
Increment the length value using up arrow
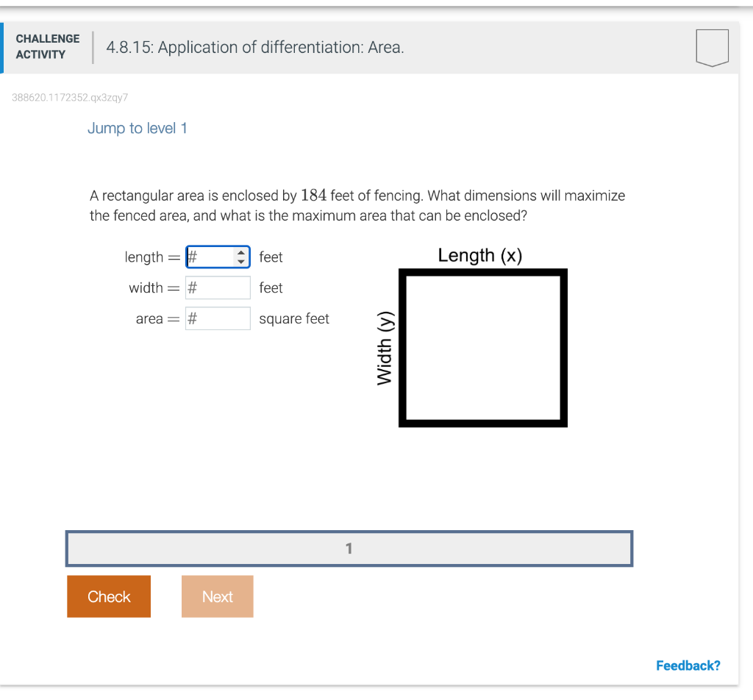(x=241, y=252)
